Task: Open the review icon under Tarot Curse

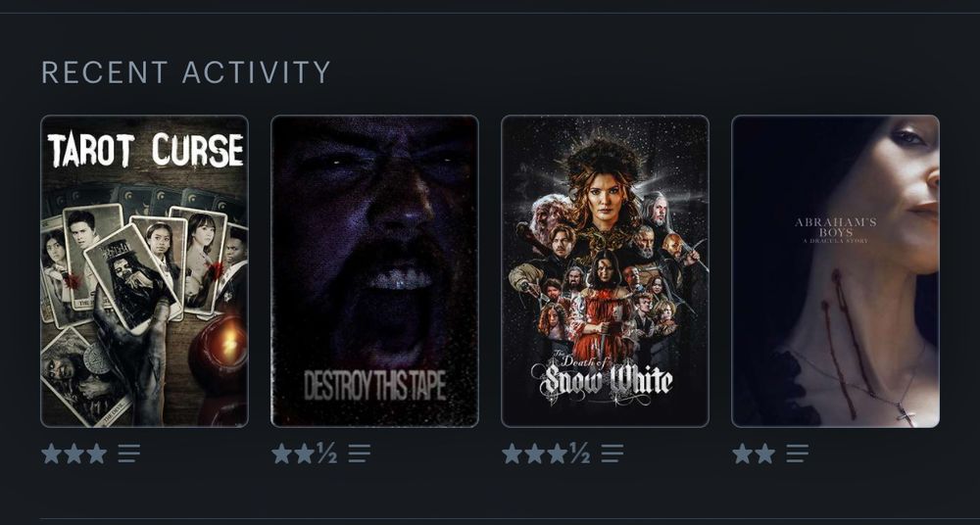Action: [128, 453]
